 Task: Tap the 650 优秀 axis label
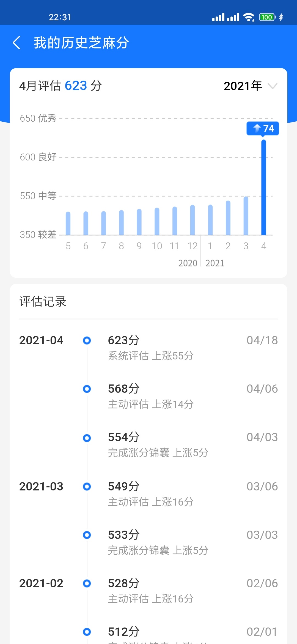tap(38, 118)
